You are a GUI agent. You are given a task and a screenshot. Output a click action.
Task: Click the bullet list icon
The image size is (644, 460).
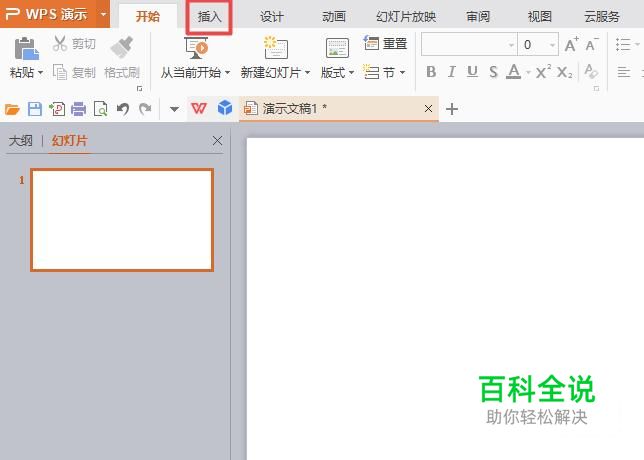(x=623, y=44)
